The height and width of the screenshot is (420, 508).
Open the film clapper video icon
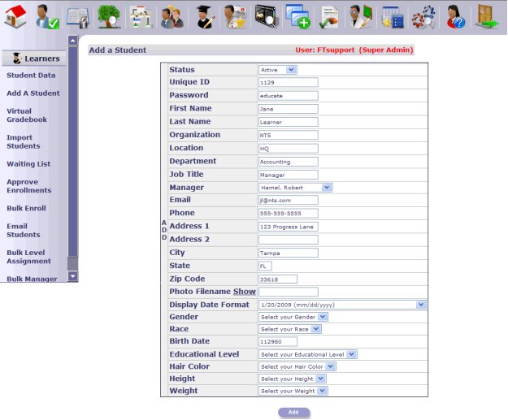pos(265,16)
